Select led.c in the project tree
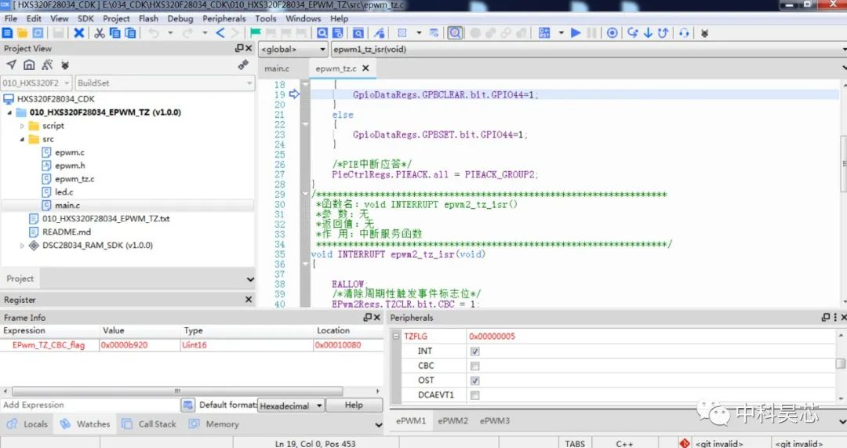This screenshot has width=847, height=448. coord(64,192)
